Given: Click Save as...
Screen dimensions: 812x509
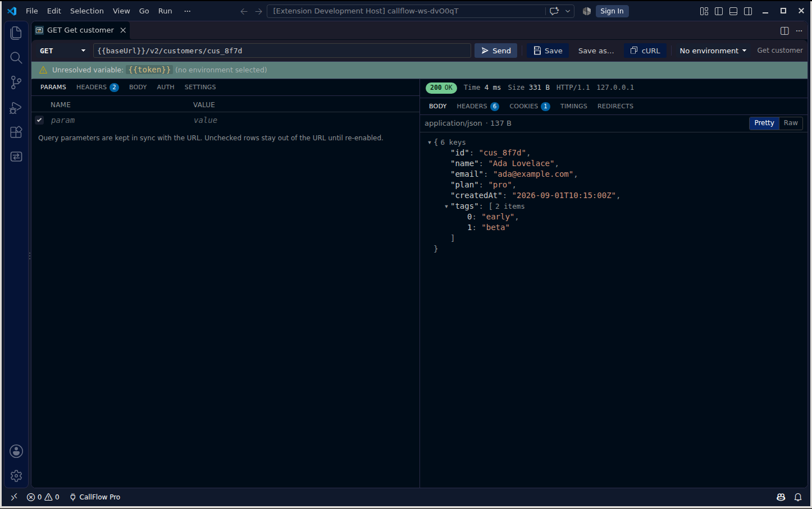Looking at the screenshot, I should [x=596, y=51].
